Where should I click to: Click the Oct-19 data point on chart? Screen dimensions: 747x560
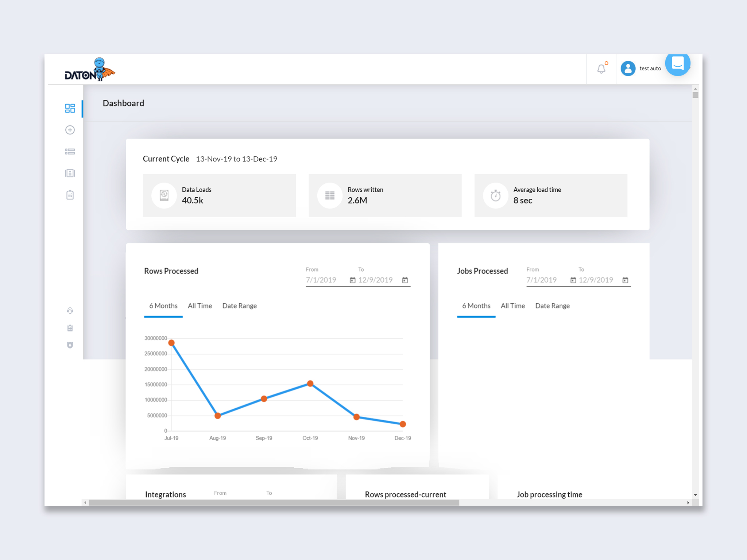pos(310,384)
